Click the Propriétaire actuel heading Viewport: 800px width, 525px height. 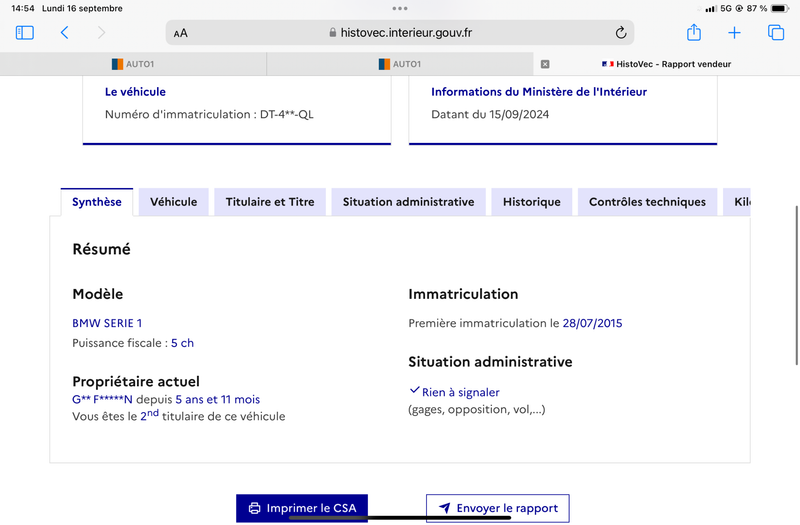point(136,382)
